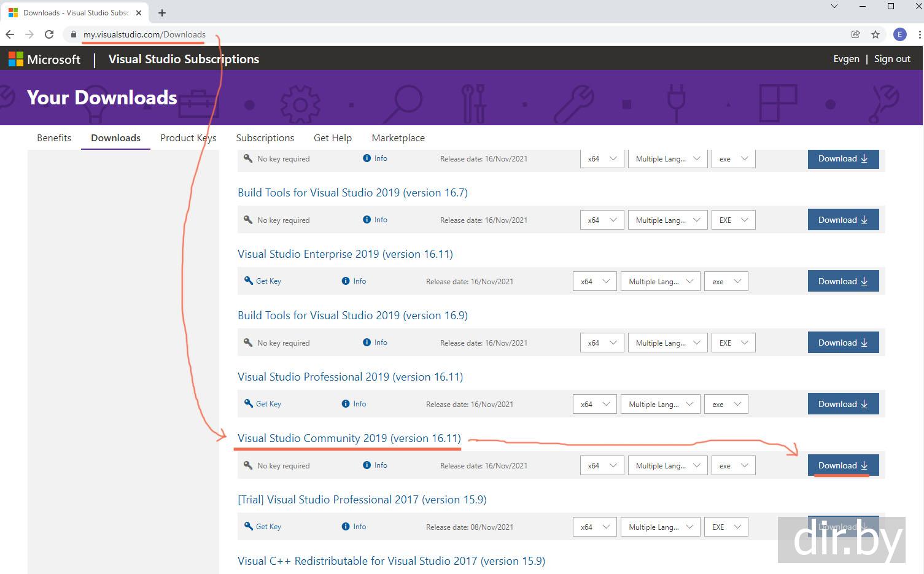Click the address bar URL field
The image size is (924, 574).
(x=430, y=34)
